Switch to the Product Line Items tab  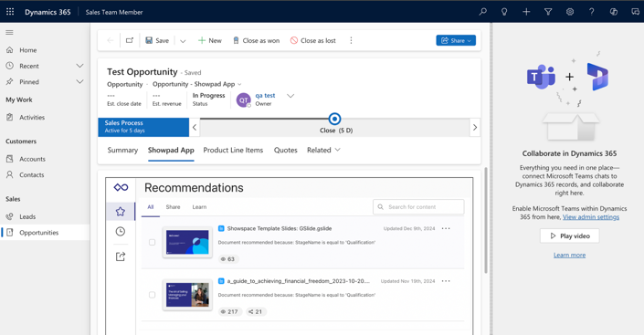(233, 151)
